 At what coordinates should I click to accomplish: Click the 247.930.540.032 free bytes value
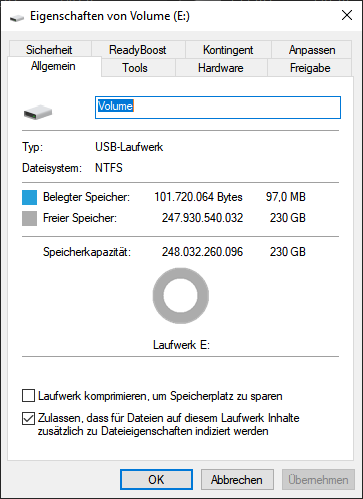202,218
